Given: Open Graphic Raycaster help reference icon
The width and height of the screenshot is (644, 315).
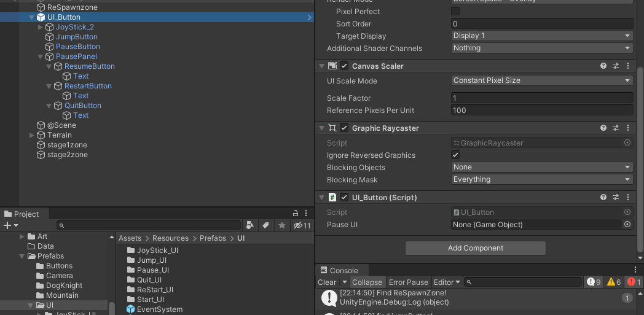Looking at the screenshot, I should point(603,128).
